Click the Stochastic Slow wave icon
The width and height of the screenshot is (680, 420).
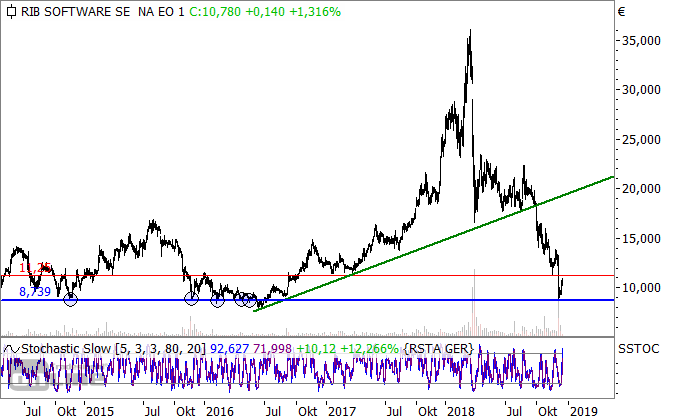click(x=11, y=349)
